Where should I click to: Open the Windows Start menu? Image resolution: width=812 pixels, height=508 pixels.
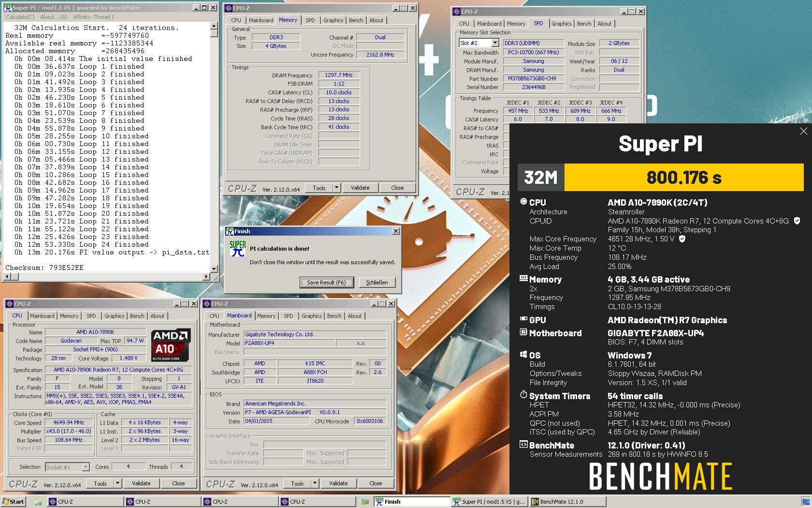coord(13,502)
